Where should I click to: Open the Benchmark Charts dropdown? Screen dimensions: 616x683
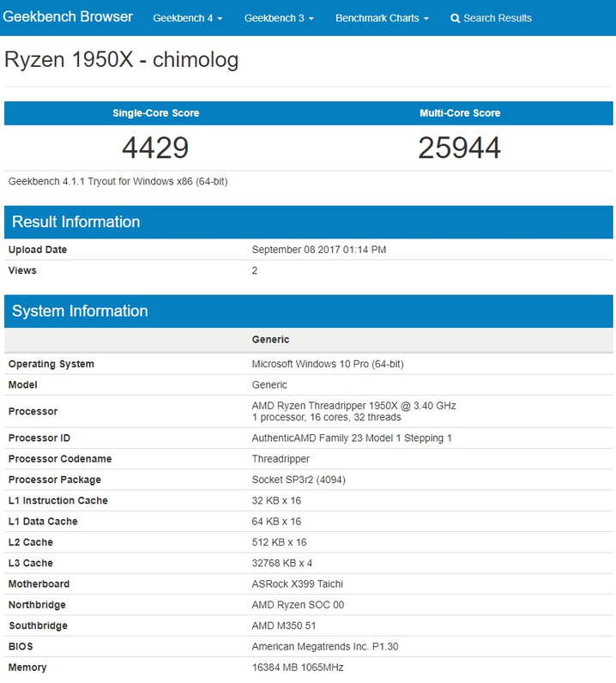tap(382, 18)
